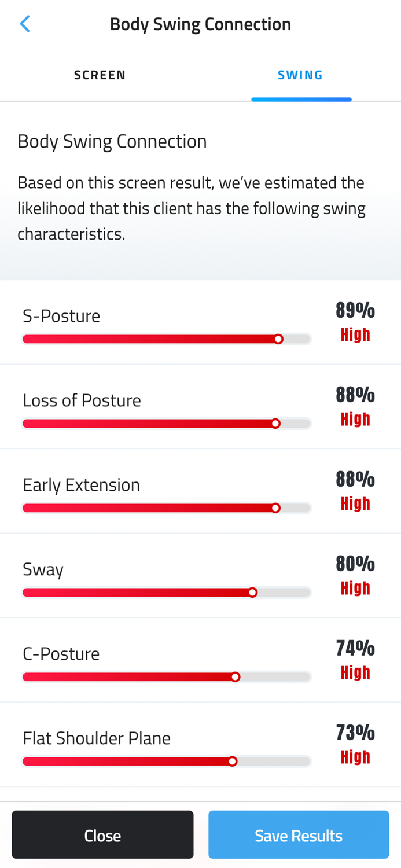Click Save Results
This screenshot has width=401, height=868.
coord(299,834)
